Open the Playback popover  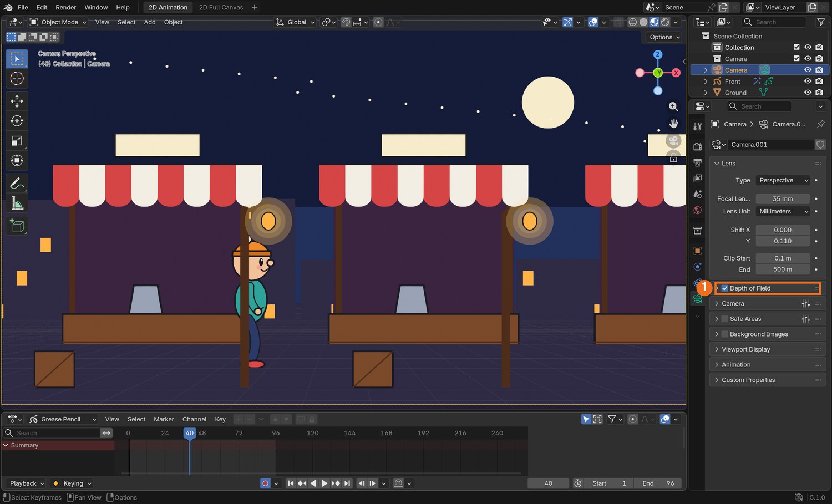[x=26, y=483]
